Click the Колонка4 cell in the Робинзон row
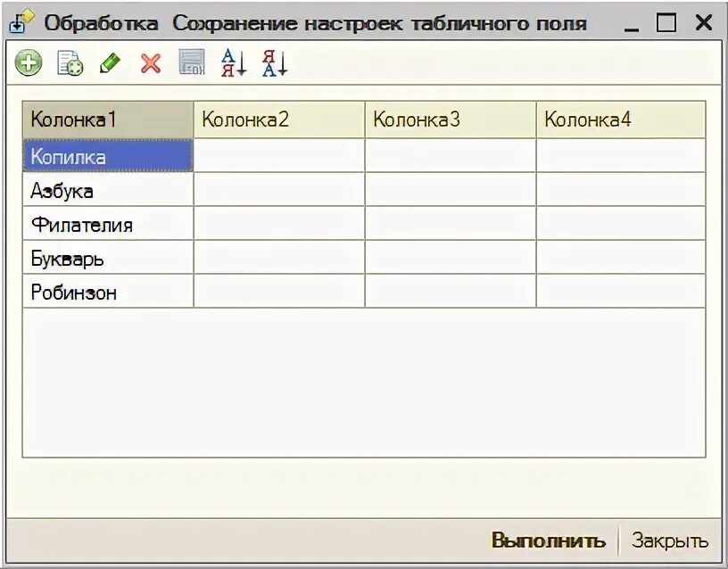This screenshot has width=728, height=569. [621, 291]
